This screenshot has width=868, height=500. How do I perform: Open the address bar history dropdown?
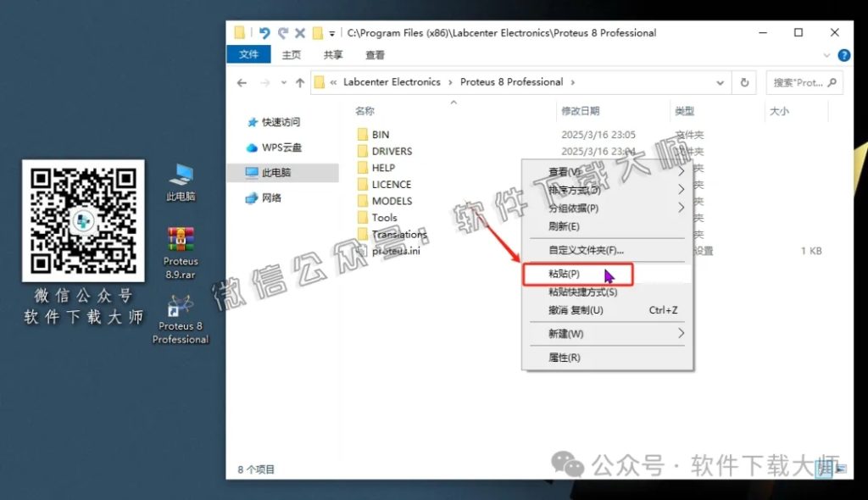(x=720, y=82)
